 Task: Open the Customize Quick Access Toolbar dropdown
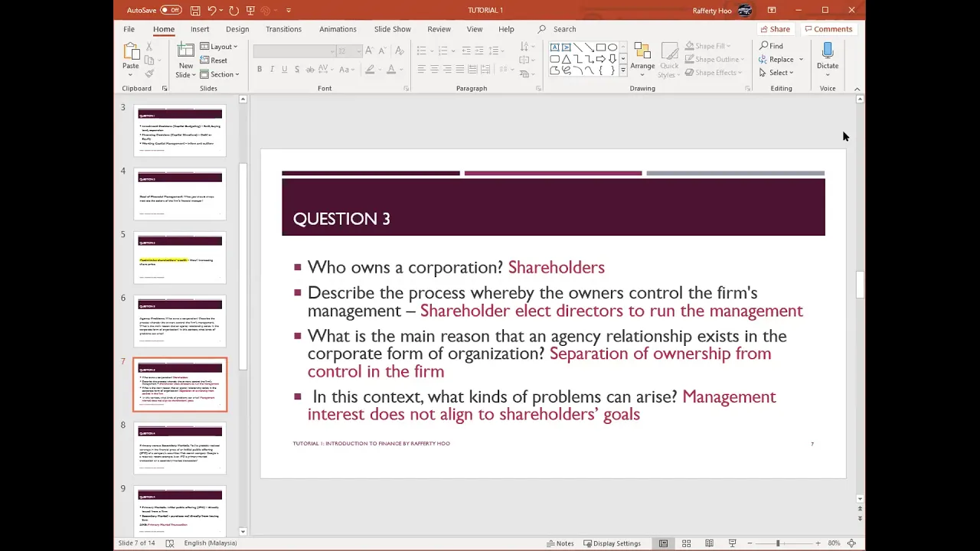(289, 10)
